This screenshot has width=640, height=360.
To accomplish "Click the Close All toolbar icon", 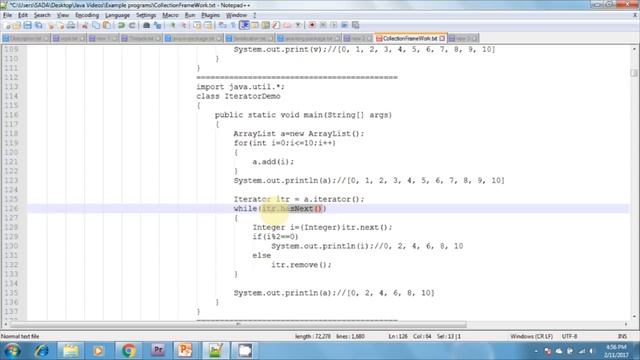I will (61, 25).
